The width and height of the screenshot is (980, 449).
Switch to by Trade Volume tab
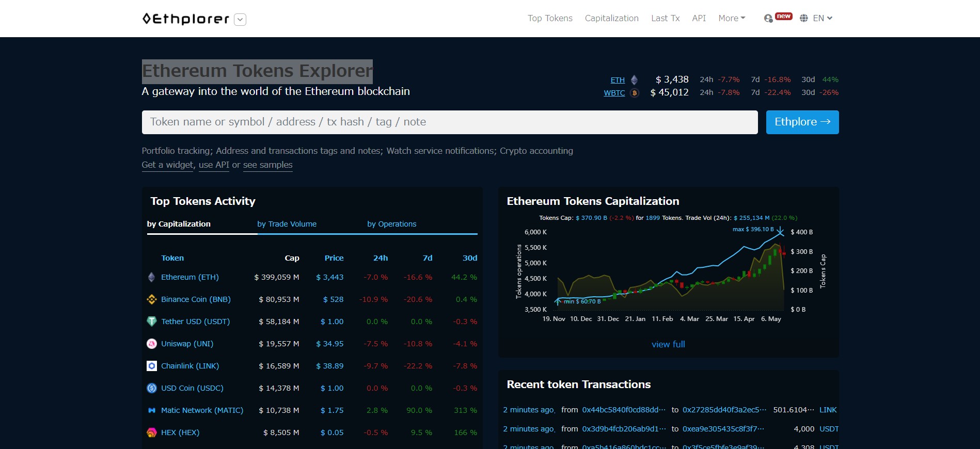pyautogui.click(x=287, y=224)
